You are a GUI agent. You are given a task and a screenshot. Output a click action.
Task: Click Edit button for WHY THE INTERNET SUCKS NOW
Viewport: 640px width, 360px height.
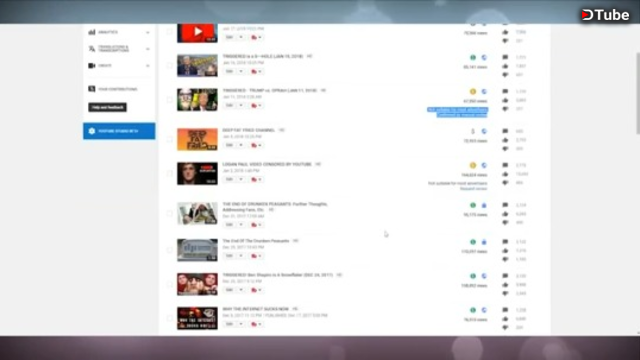[x=230, y=324]
